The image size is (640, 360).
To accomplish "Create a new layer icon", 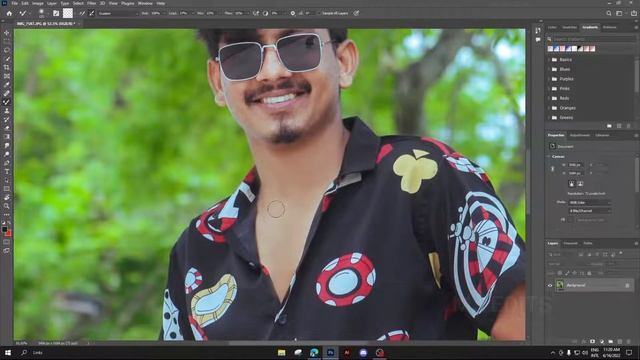I will click(x=620, y=341).
